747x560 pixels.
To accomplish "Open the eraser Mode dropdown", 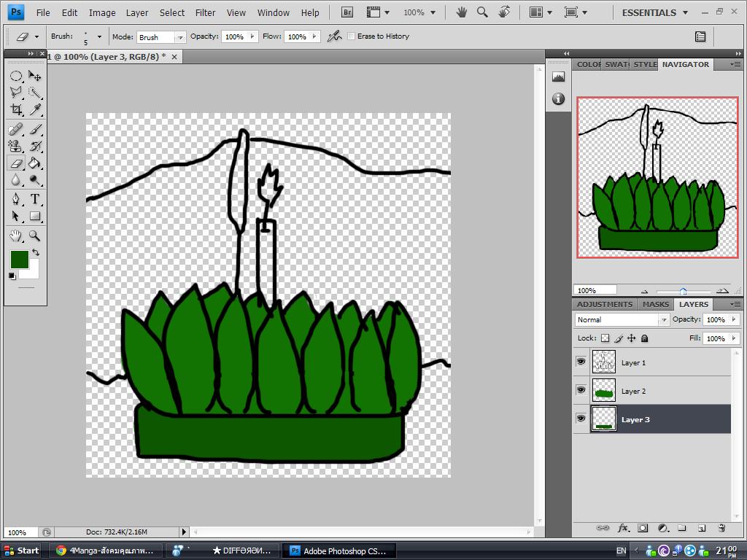I will (x=161, y=36).
